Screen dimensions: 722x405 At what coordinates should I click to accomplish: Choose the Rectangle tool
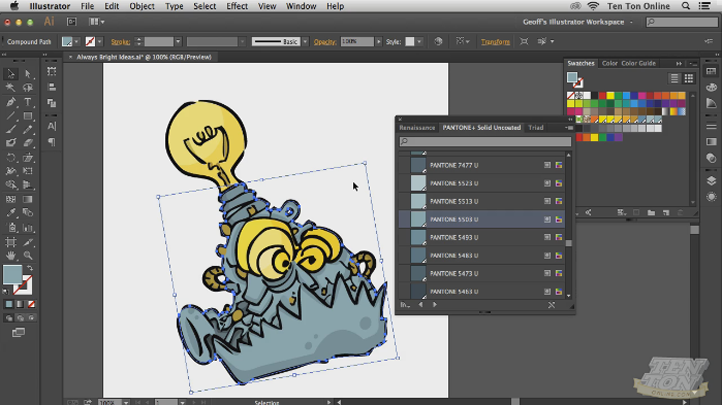tap(28, 116)
